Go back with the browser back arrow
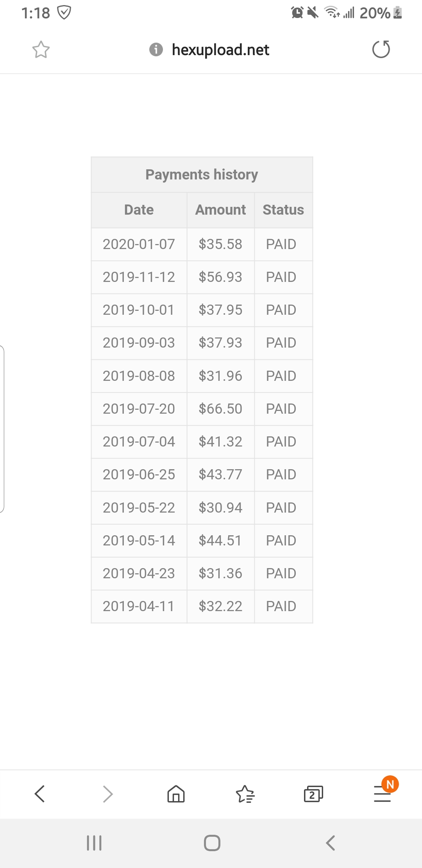This screenshot has width=422, height=868. (40, 794)
